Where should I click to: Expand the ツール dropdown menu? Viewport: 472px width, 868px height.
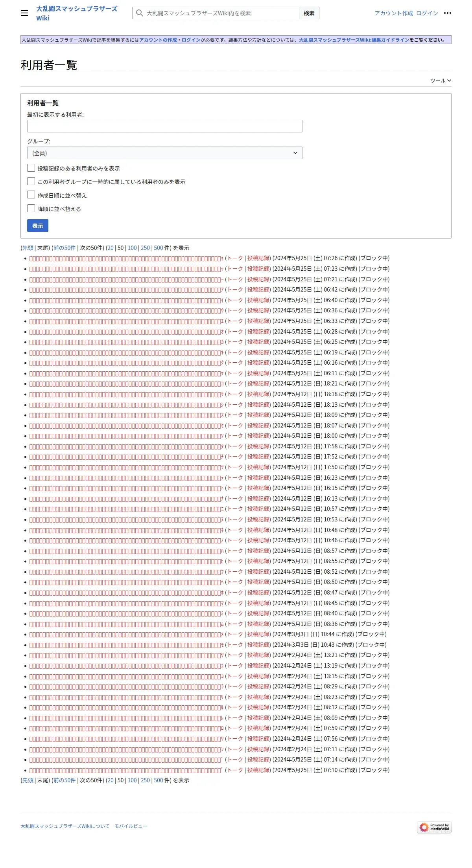pyautogui.click(x=441, y=81)
